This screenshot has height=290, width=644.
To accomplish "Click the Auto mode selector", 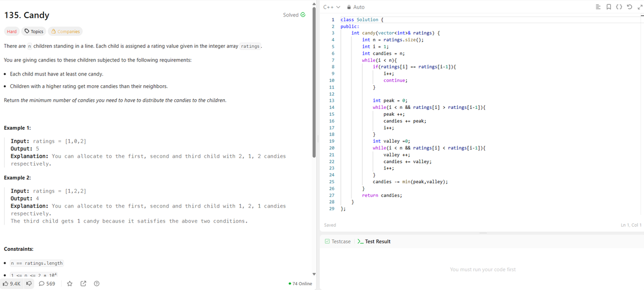I will point(359,7).
